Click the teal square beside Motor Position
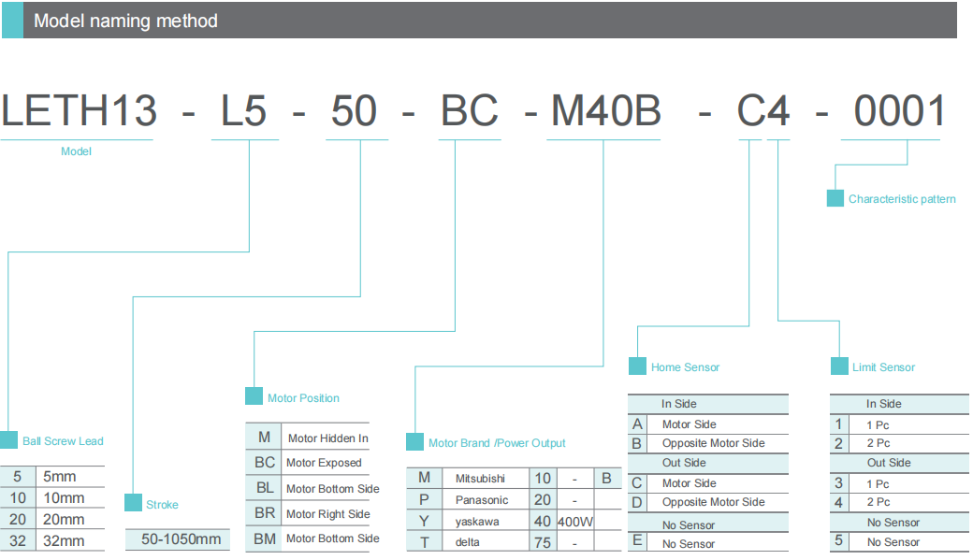This screenshot has width=973, height=560. [254, 396]
